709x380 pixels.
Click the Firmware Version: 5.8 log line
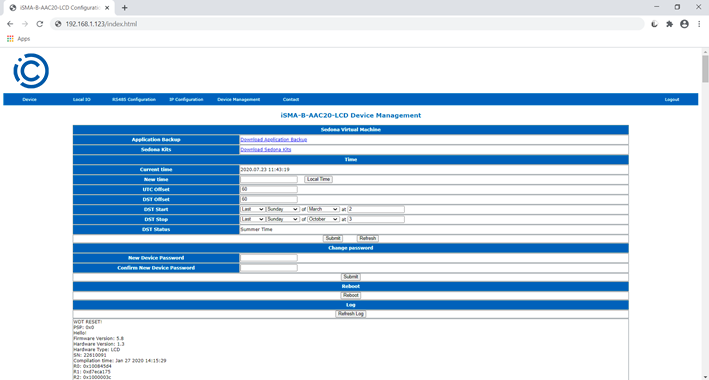pos(99,338)
